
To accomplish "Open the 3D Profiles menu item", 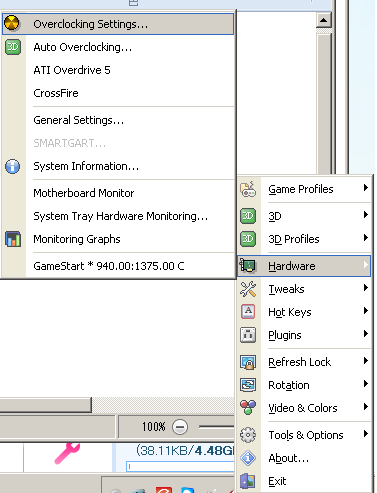I will 304,239.
